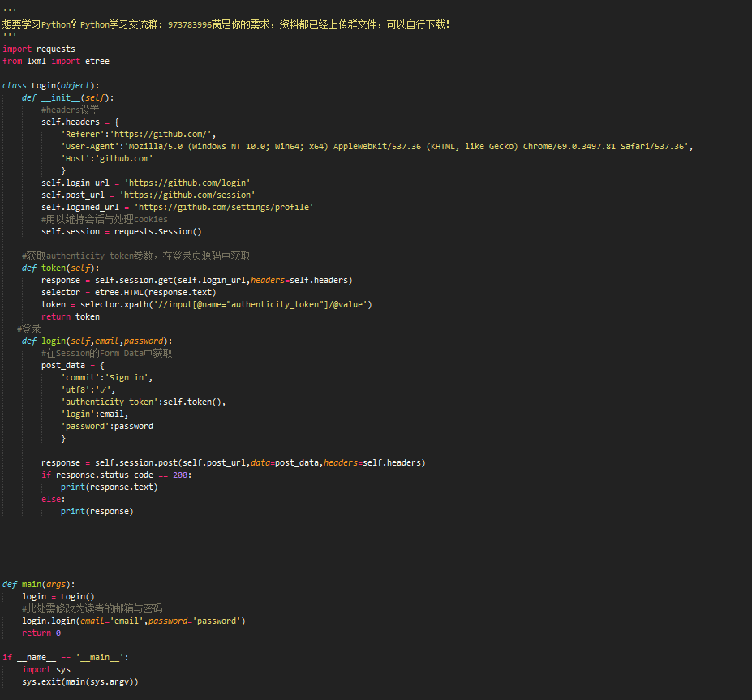
Task: Click the '#登录' comment
Action: (x=28, y=329)
